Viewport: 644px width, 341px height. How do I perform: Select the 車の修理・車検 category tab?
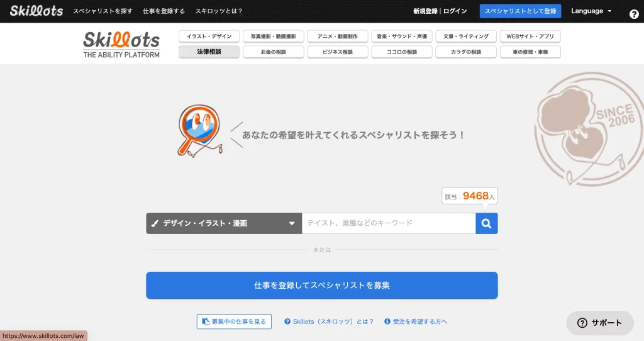coord(530,52)
